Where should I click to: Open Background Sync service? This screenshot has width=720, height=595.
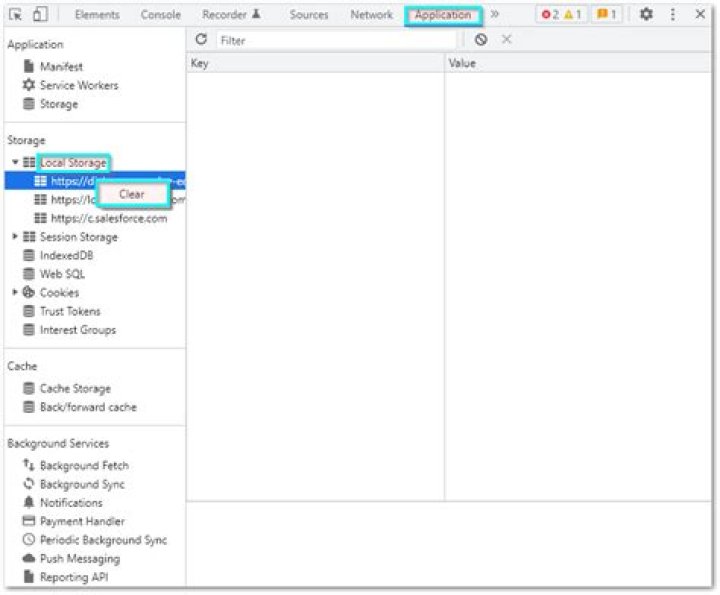pos(82,484)
